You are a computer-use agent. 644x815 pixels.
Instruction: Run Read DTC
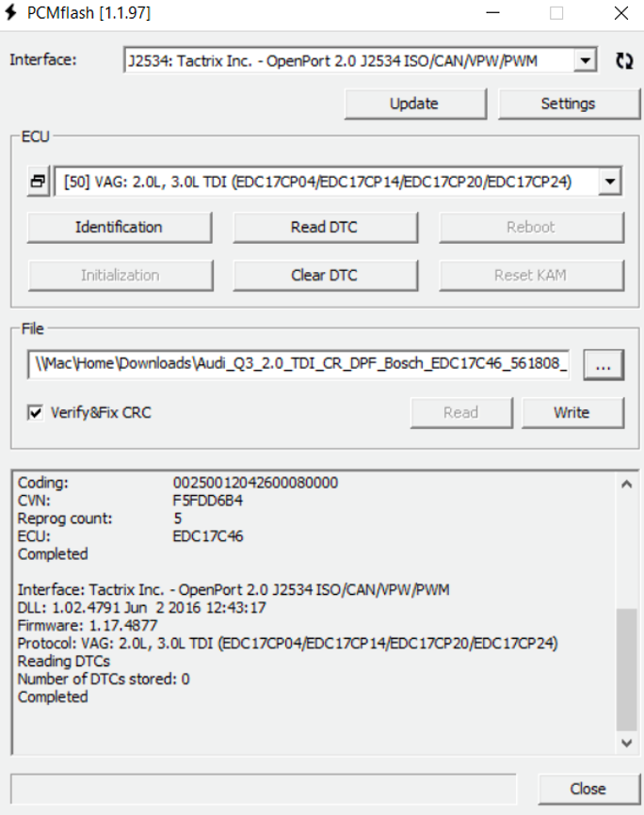(325, 227)
